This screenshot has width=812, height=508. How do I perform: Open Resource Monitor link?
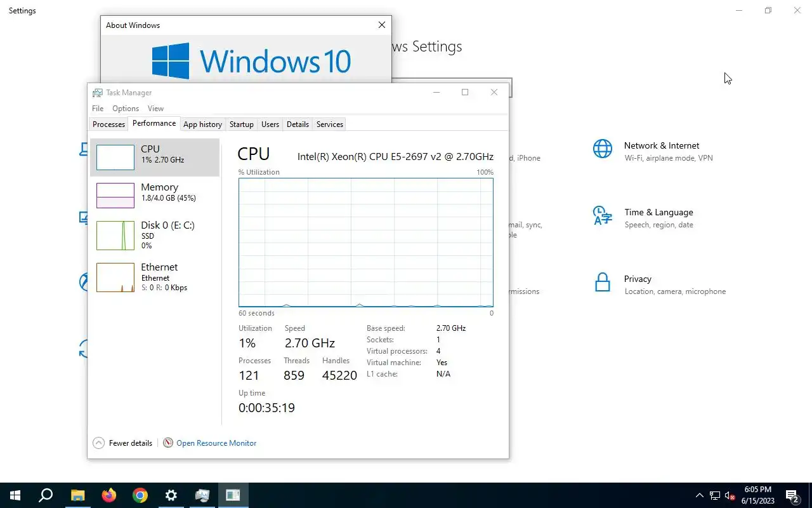[216, 443]
